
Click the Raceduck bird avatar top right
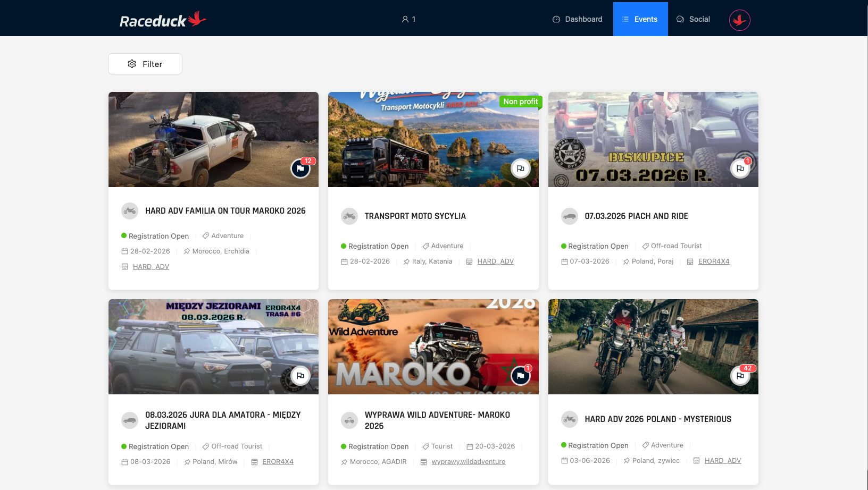(739, 20)
